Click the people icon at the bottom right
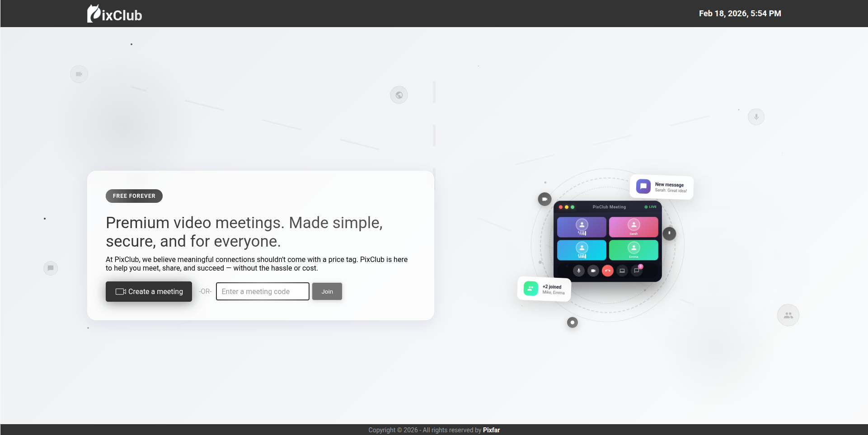The width and height of the screenshot is (868, 435). 788,315
